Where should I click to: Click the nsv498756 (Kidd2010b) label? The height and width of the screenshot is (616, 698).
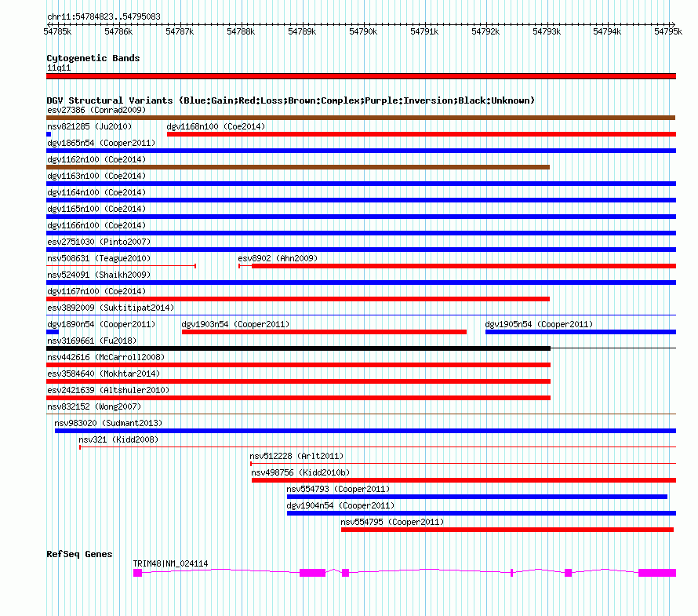300,472
